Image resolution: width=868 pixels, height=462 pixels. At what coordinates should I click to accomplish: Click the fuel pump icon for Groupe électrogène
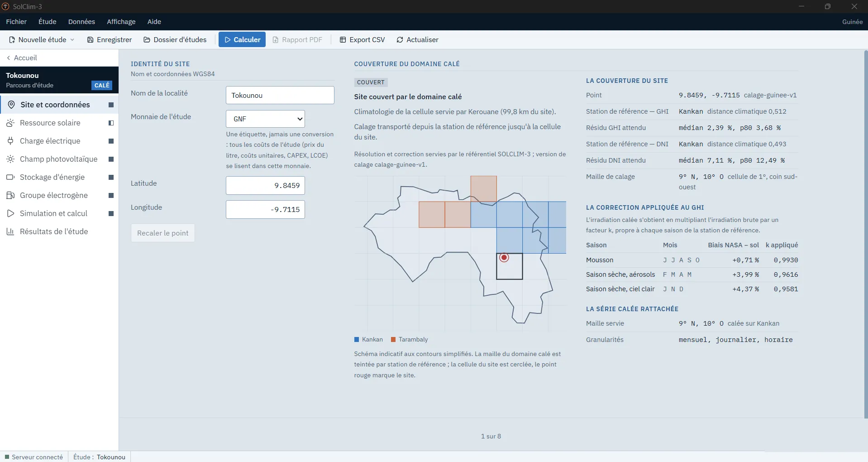click(10, 195)
